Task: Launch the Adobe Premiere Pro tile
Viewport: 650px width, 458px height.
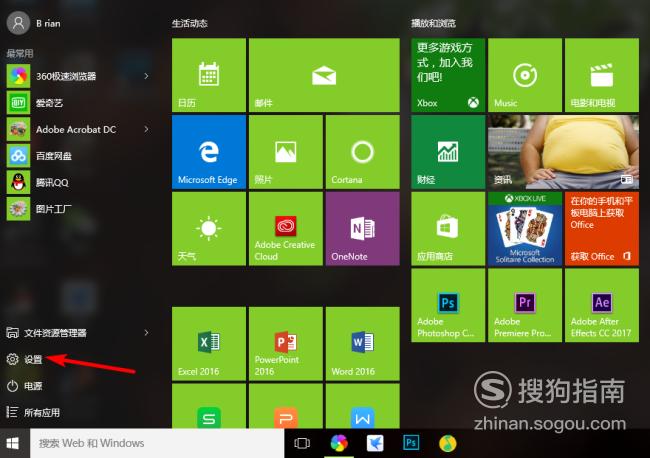Action: click(x=525, y=305)
